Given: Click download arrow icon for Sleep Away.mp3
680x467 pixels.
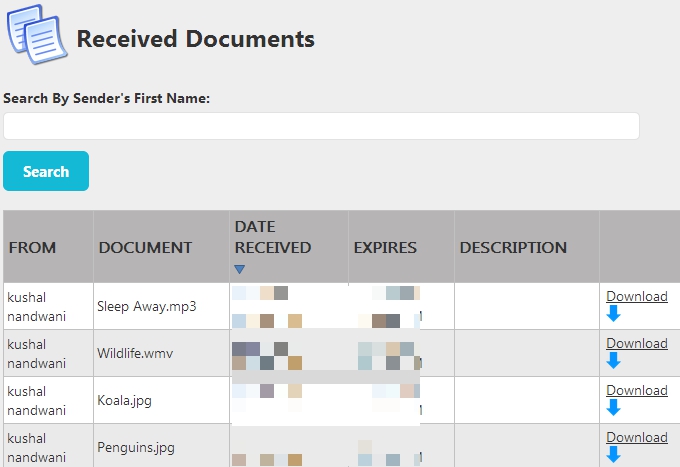Looking at the screenshot, I should [x=614, y=314].
